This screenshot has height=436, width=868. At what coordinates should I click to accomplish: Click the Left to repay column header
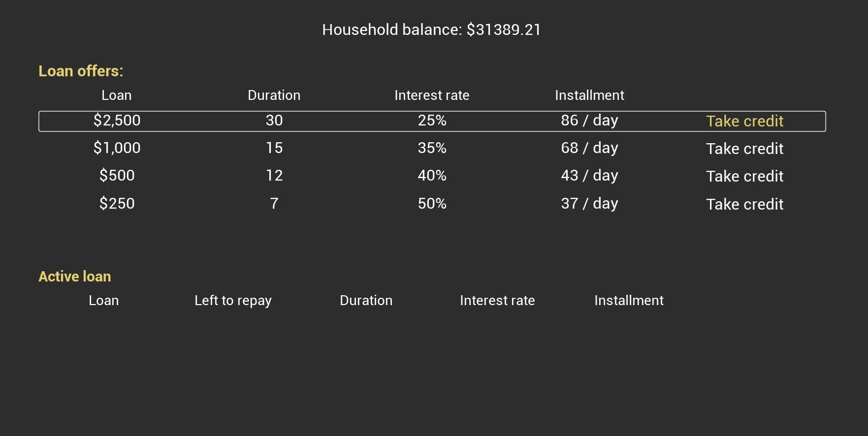233,301
